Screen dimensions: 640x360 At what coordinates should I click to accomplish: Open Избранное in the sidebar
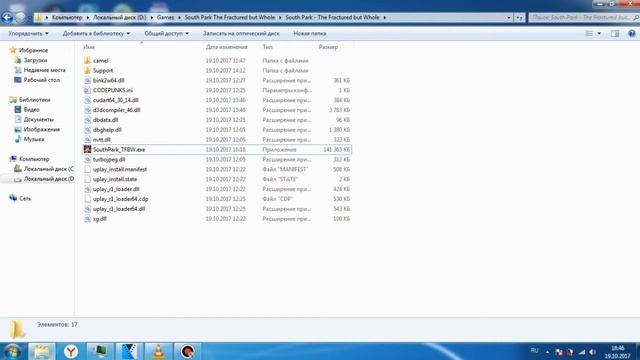pos(33,50)
